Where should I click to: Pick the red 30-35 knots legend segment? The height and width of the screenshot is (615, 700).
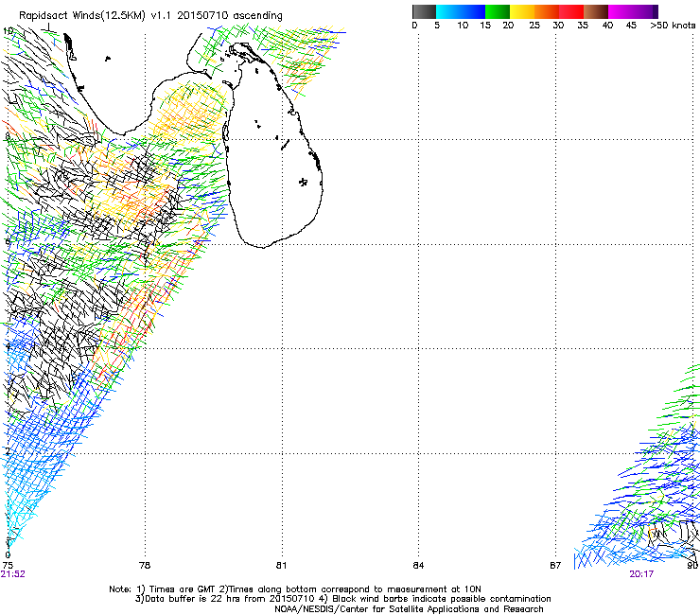click(x=571, y=11)
